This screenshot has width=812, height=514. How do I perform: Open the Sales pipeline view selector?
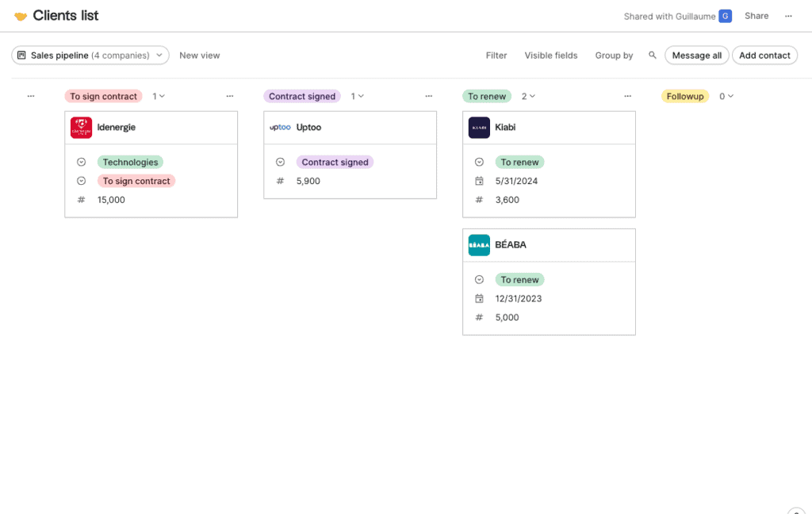[90, 55]
